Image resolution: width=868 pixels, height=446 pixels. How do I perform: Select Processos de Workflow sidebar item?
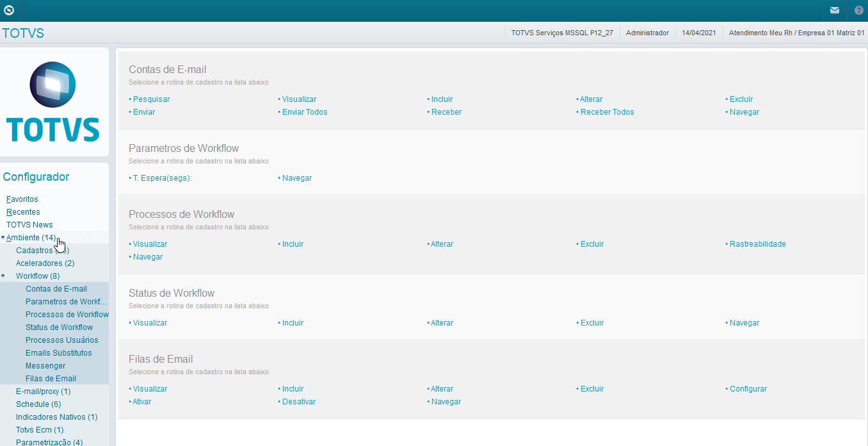pyautogui.click(x=67, y=315)
